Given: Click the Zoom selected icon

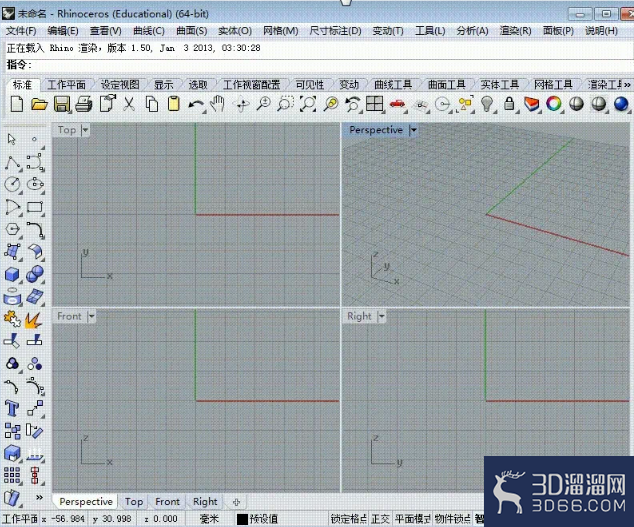Looking at the screenshot, I should pos(331,104).
